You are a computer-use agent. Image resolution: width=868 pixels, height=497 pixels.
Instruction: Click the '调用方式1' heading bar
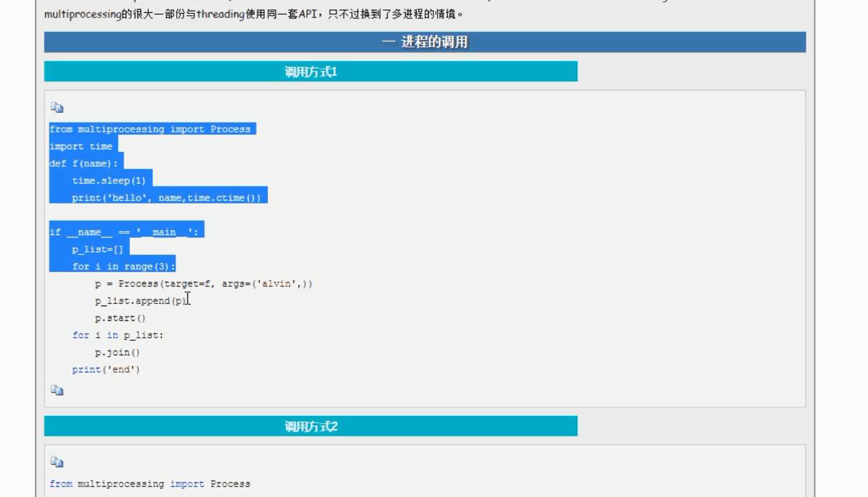point(310,72)
